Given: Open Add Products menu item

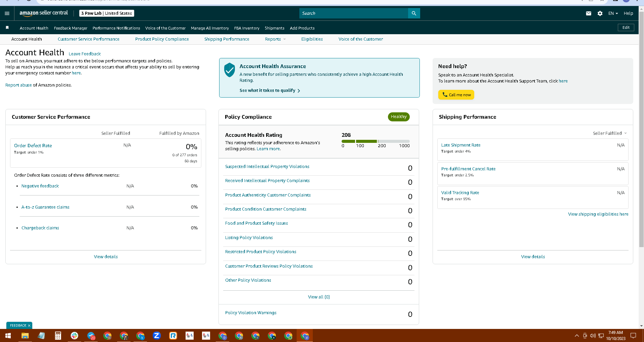Looking at the screenshot, I should point(302,28).
